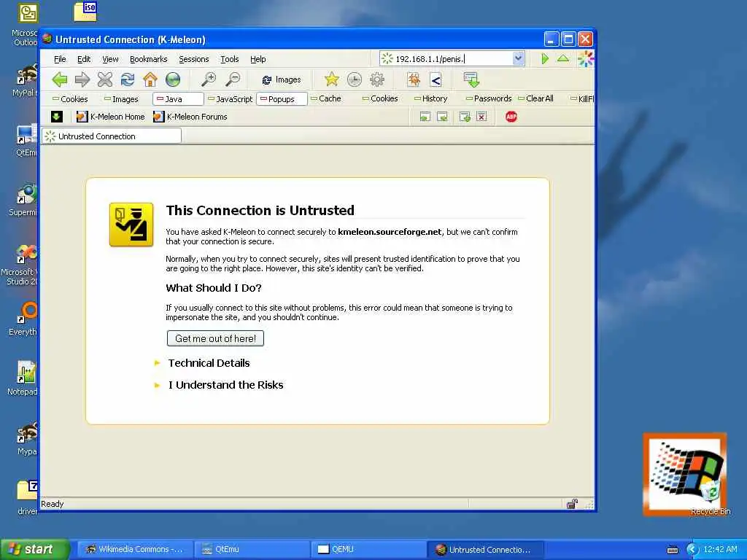Click the previous tab icon
Screen dimensions: 747x560
[x=425, y=117]
